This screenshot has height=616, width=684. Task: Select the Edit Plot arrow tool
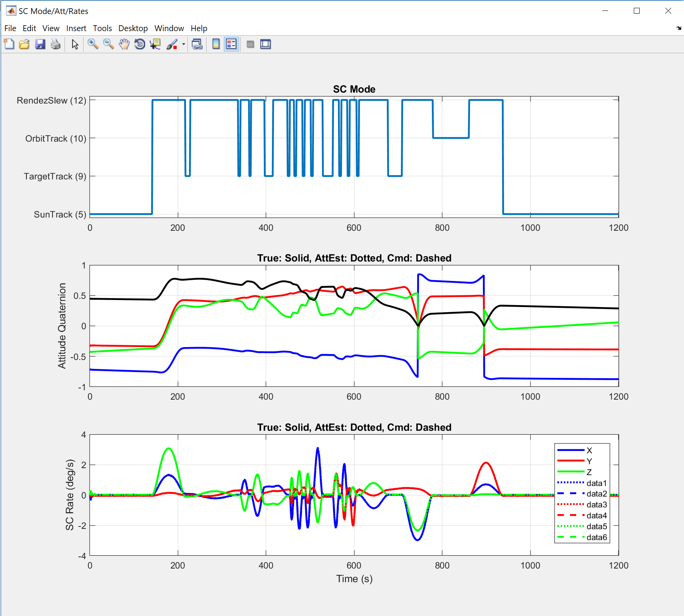(x=74, y=44)
